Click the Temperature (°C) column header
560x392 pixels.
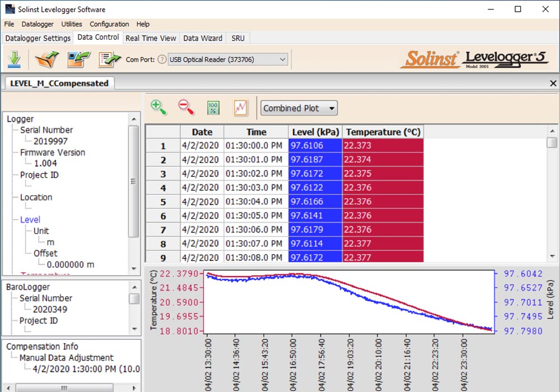click(x=383, y=132)
